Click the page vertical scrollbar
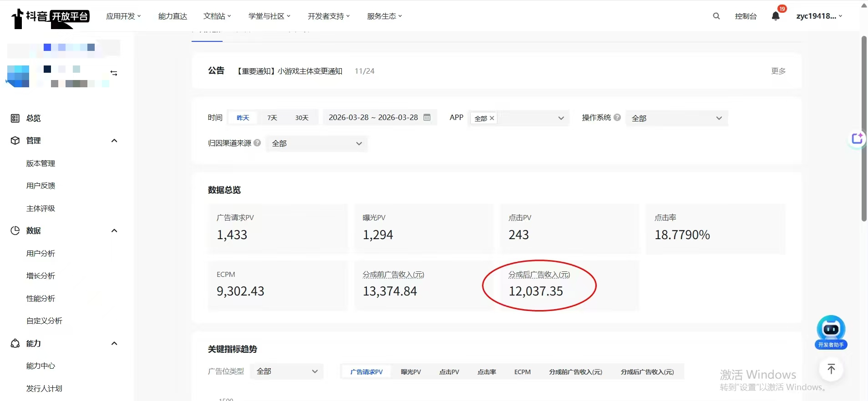The image size is (868, 401). coord(864,129)
